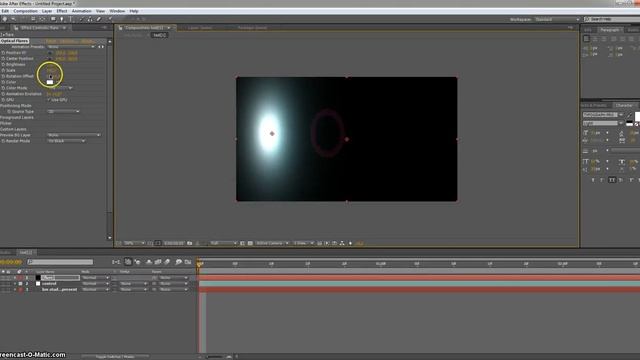
Task: Select the Pen tool
Action: point(62,19)
